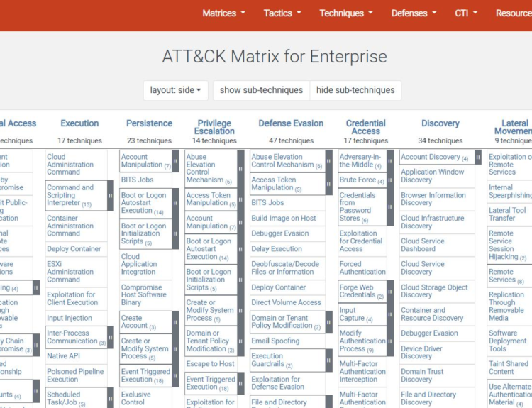
Task: Expand Account Manipulation handle in Persistence column
Action: [175, 161]
